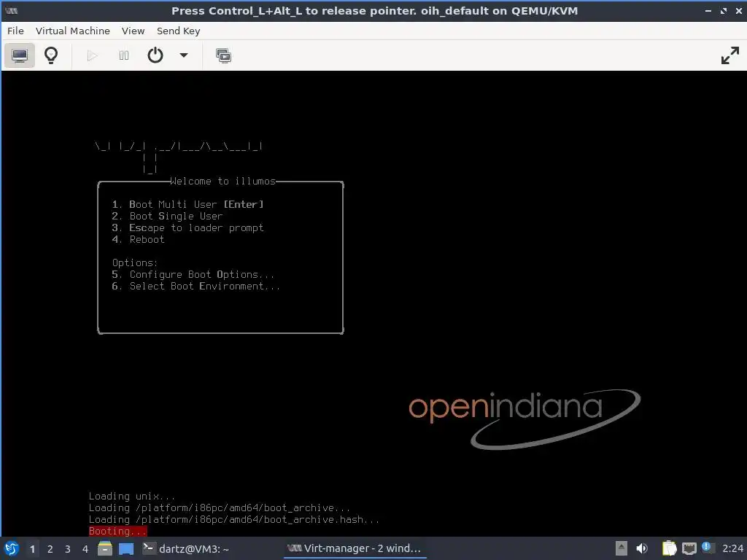Screen dimensions: 747x560
Task: Open the update notifier tray icon
Action: (707, 548)
